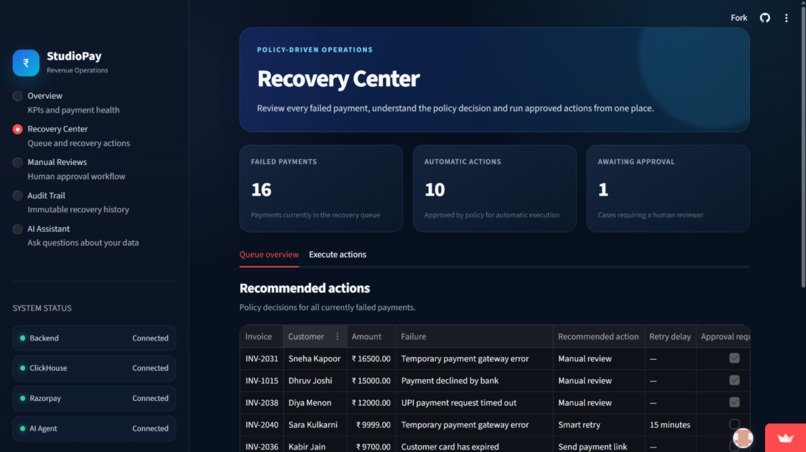Select the Overview radio option
806x452 pixels.
17,96
